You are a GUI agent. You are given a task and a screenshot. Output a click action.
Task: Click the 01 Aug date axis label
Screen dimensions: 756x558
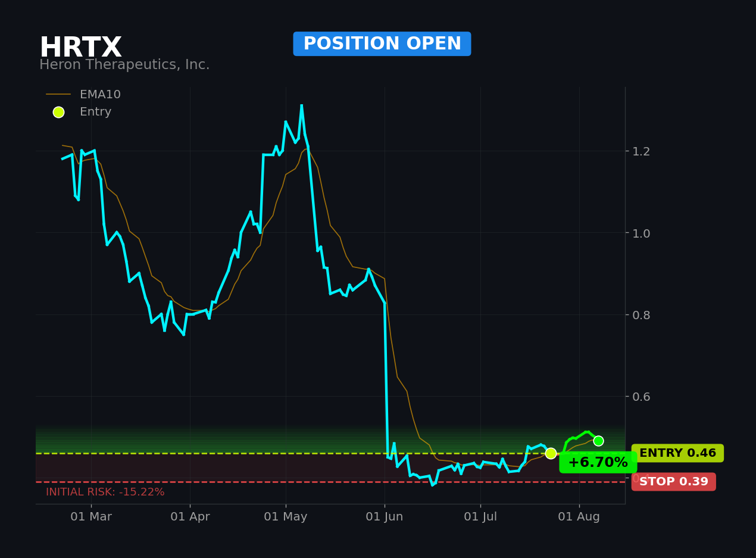point(579,517)
